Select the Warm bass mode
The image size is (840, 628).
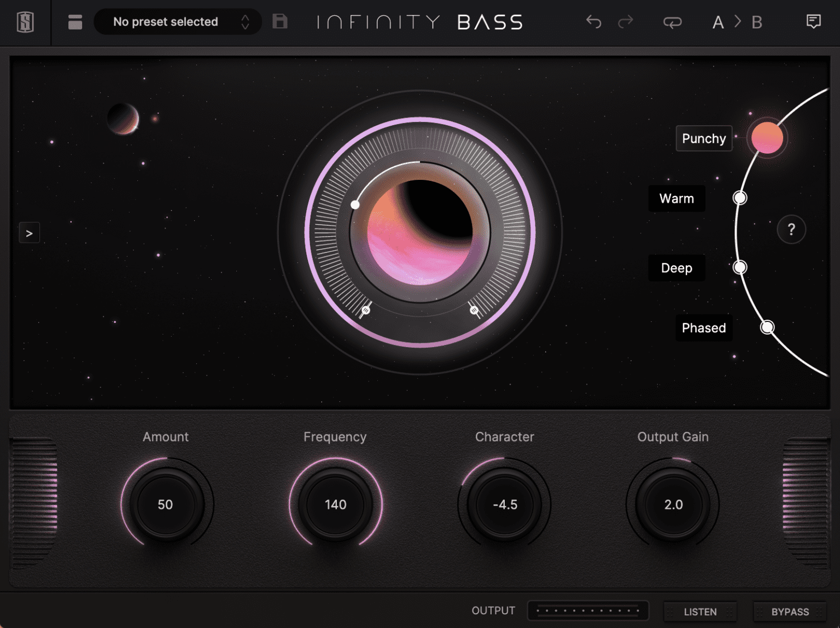(x=676, y=198)
